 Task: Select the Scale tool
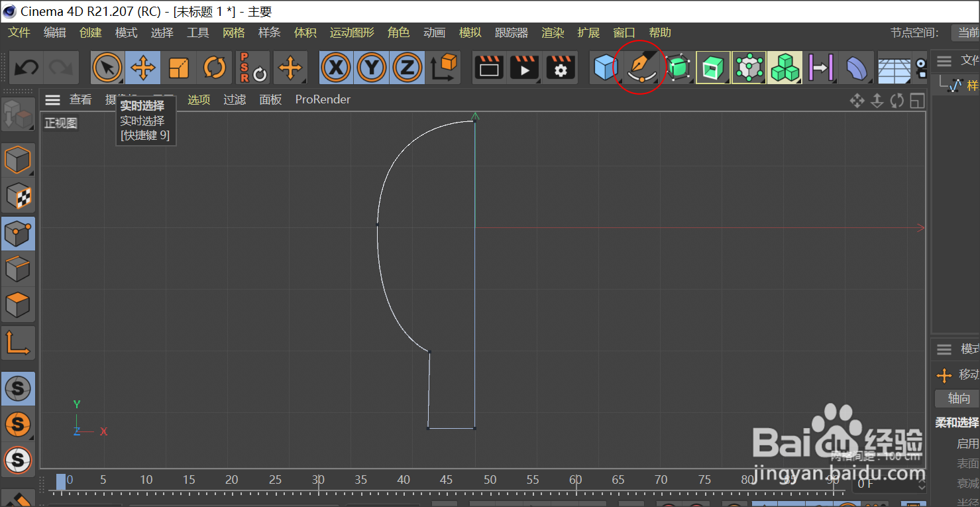coord(179,67)
